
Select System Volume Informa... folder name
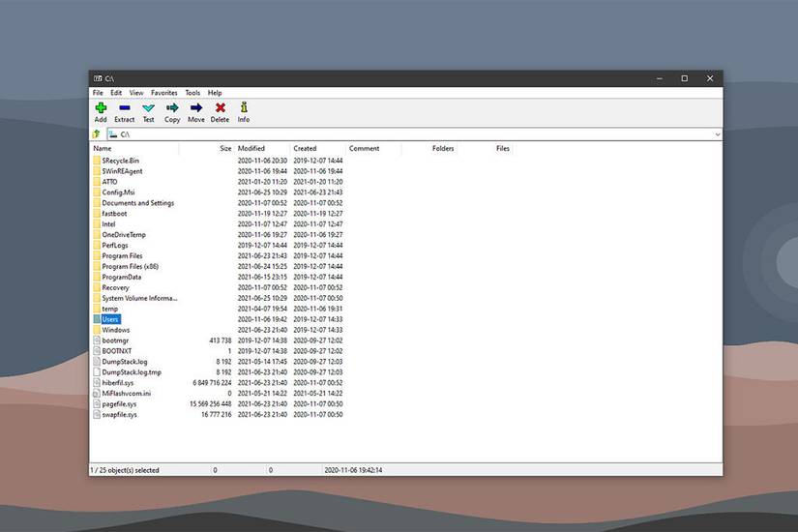(139, 298)
